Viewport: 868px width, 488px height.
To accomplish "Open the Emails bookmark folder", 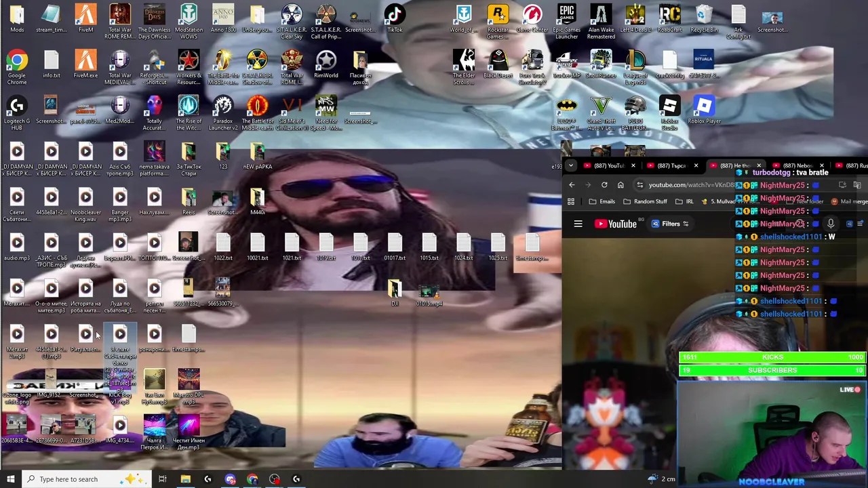I will tap(601, 201).
